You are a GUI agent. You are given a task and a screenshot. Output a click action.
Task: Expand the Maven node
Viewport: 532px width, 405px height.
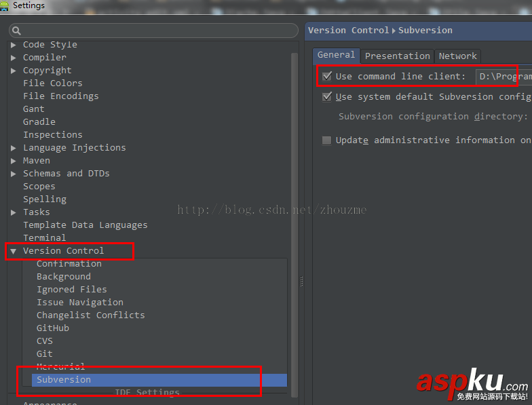point(14,161)
